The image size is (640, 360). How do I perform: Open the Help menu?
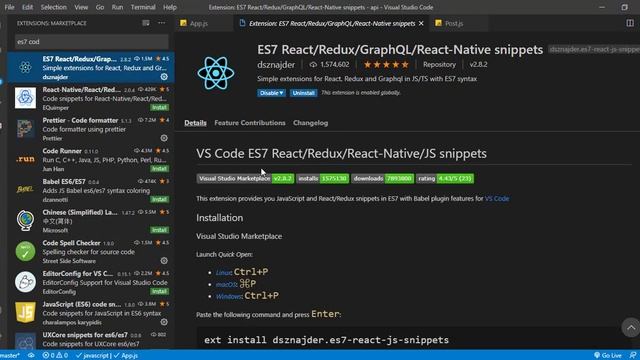(x=170, y=7)
